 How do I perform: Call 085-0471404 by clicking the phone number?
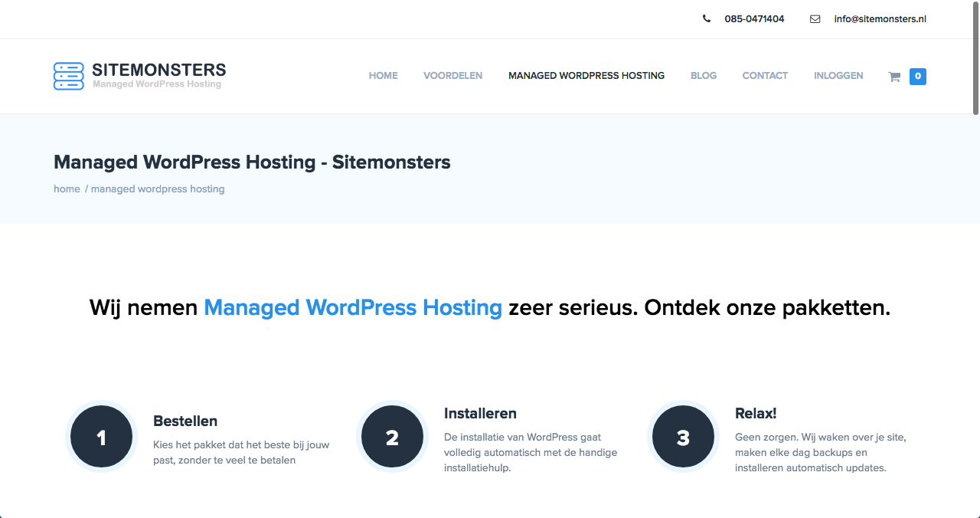[754, 18]
